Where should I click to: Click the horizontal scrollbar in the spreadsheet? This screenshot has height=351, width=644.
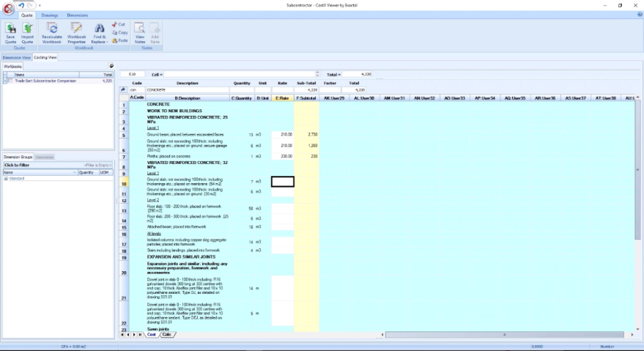pos(504,335)
